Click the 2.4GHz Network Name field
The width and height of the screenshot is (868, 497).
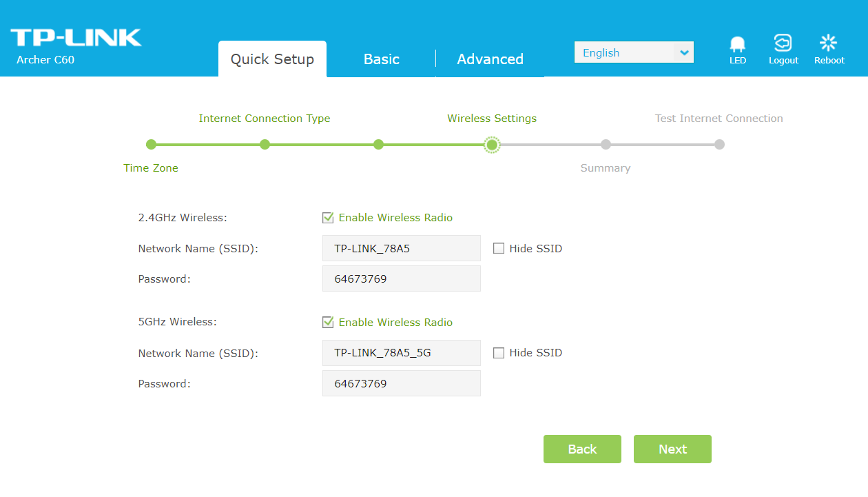401,249
